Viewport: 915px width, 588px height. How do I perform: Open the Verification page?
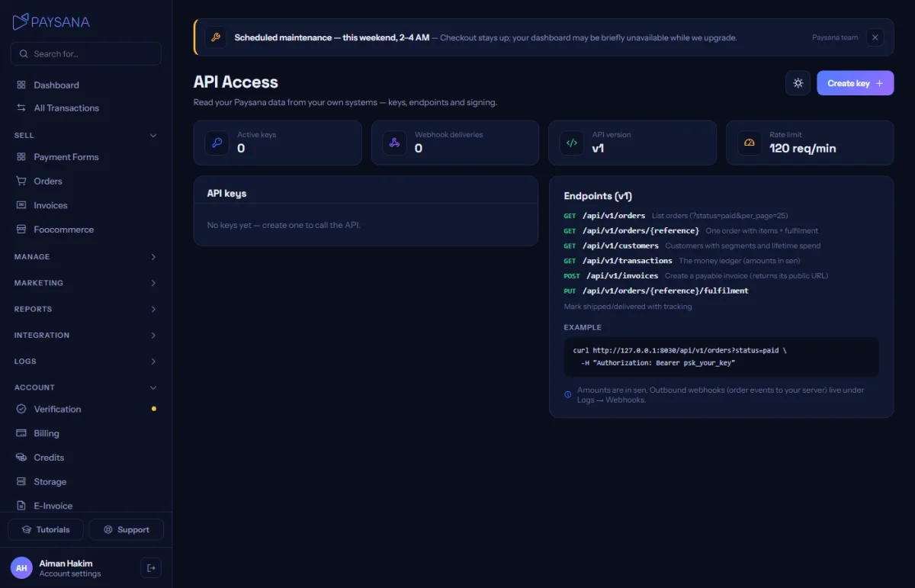pos(85,410)
